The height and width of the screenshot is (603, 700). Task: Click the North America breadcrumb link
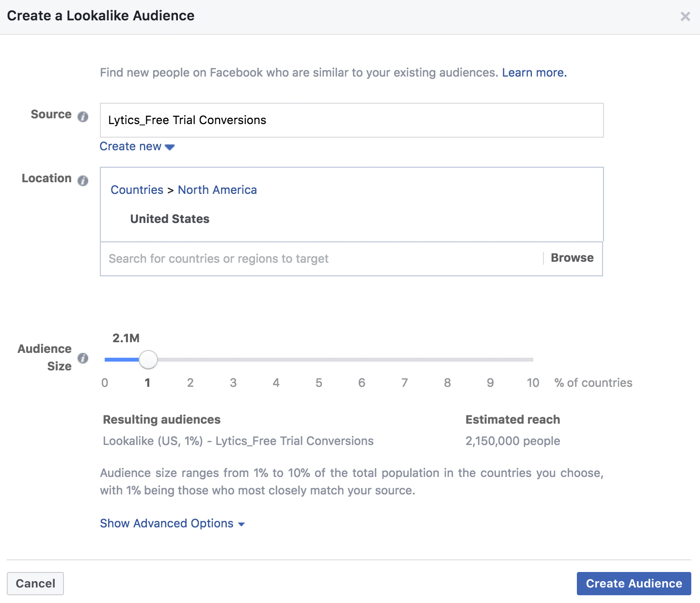pos(217,190)
